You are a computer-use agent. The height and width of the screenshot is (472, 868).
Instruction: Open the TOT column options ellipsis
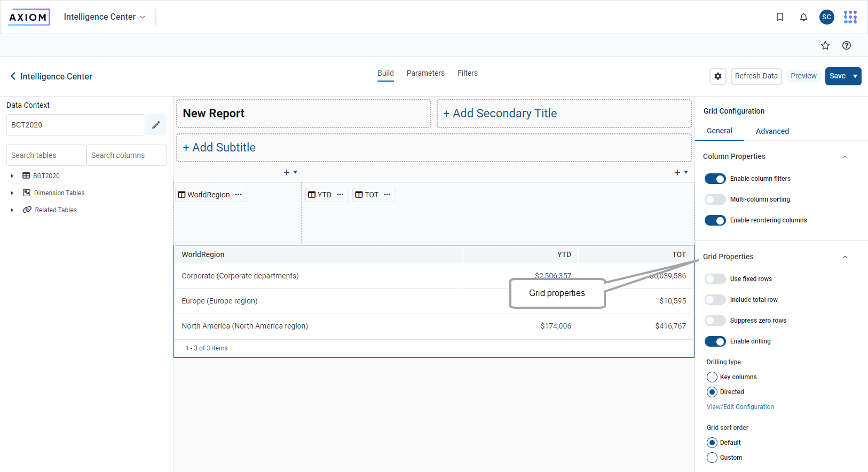click(x=387, y=195)
